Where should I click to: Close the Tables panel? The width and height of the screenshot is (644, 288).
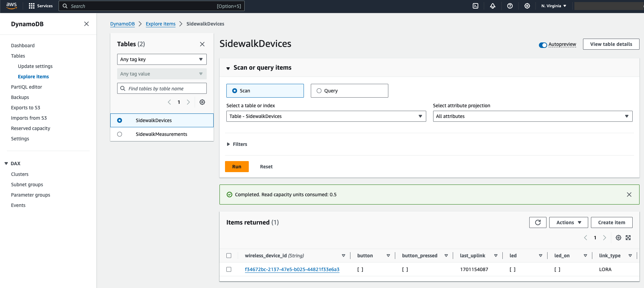coord(202,44)
